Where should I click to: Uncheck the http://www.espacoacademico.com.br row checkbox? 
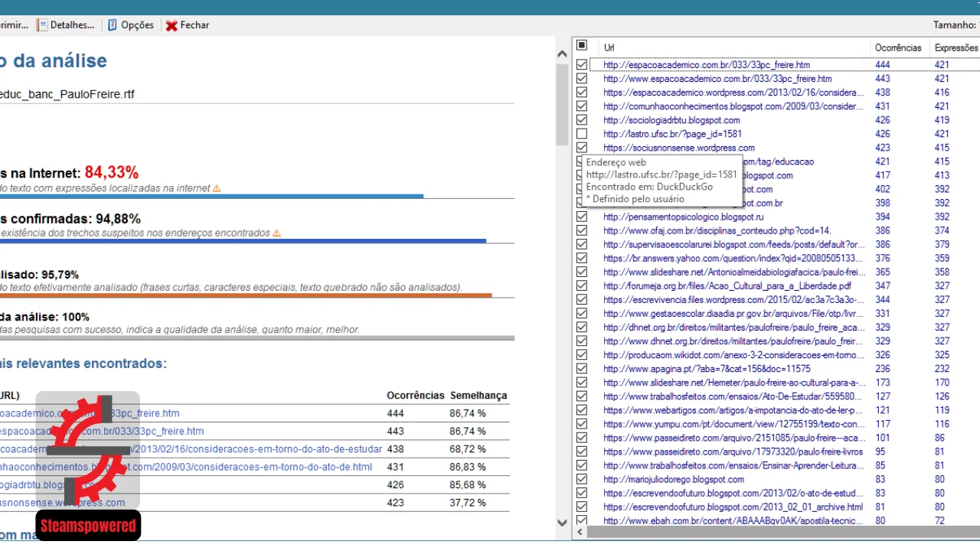(x=582, y=79)
